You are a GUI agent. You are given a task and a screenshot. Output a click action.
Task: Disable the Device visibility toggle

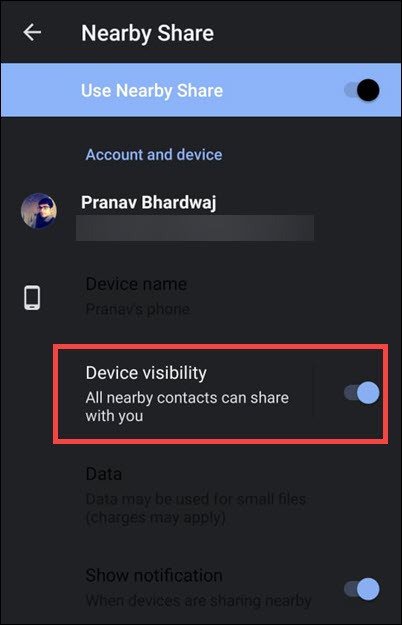(362, 393)
